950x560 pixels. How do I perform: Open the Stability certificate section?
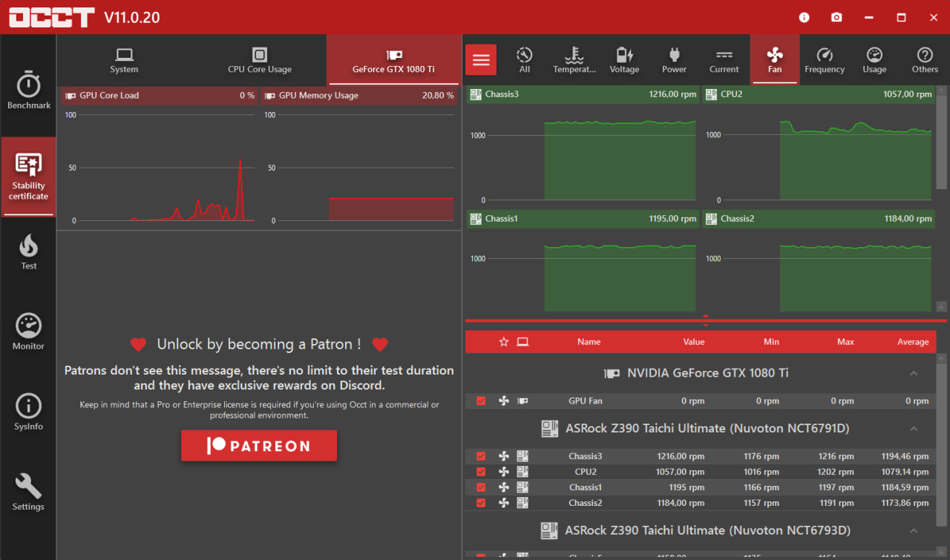[28, 177]
